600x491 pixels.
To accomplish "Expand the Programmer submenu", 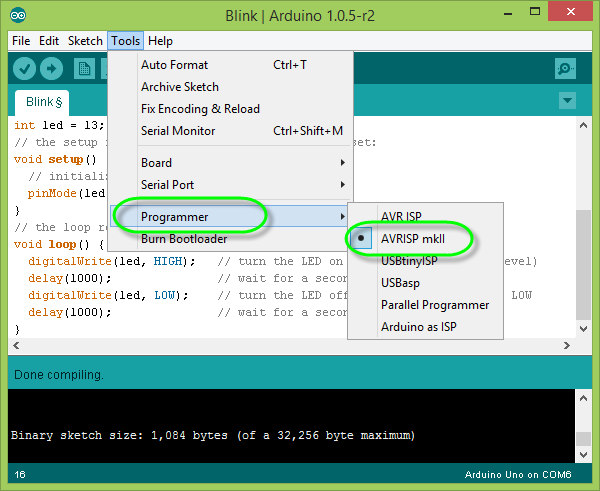I will click(230, 217).
